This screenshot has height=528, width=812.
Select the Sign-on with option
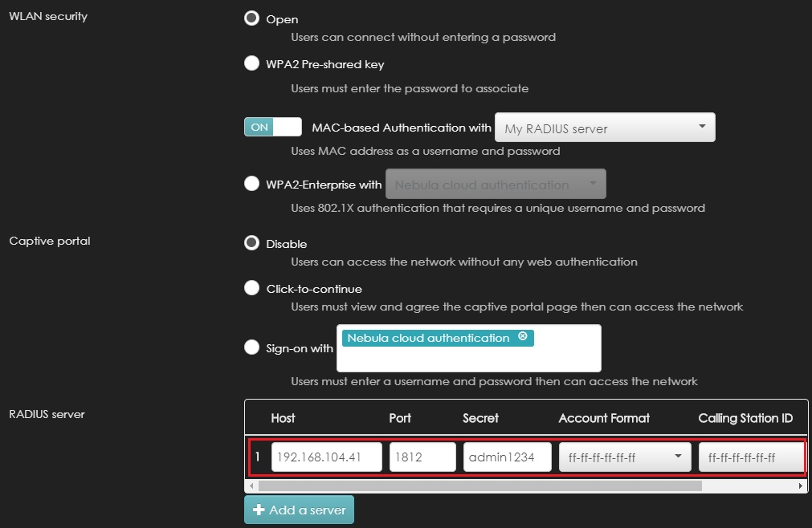point(251,347)
